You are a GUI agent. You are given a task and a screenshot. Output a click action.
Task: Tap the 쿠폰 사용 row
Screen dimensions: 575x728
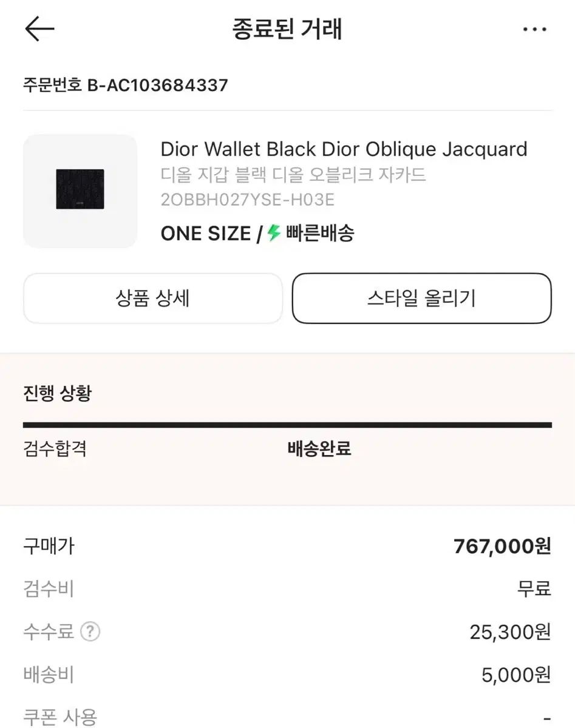(x=287, y=716)
